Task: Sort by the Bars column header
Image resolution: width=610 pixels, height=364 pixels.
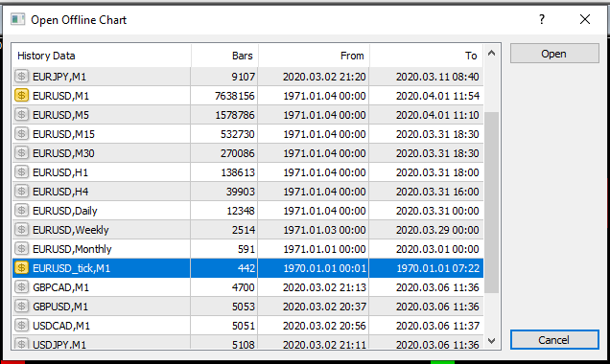Action: (224, 56)
